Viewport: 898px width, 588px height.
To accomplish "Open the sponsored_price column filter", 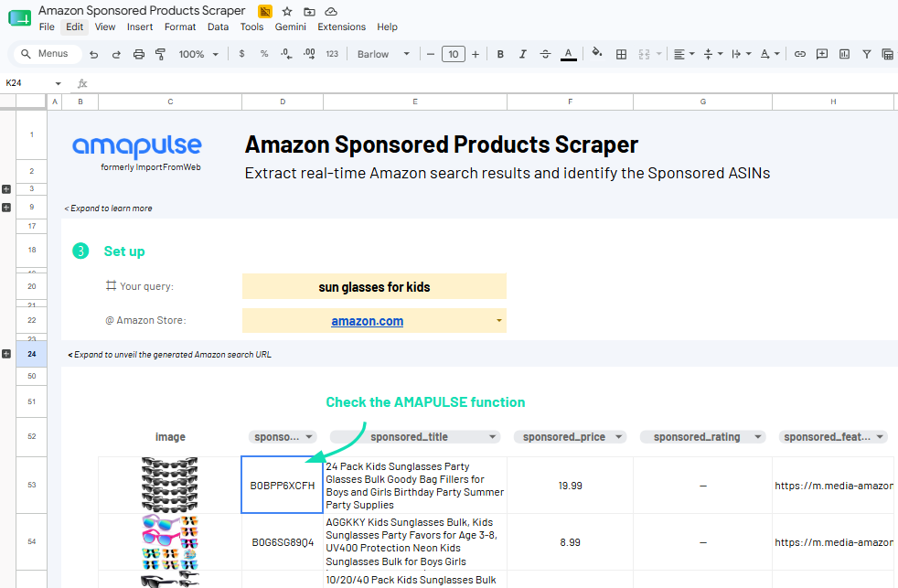I will pos(618,437).
